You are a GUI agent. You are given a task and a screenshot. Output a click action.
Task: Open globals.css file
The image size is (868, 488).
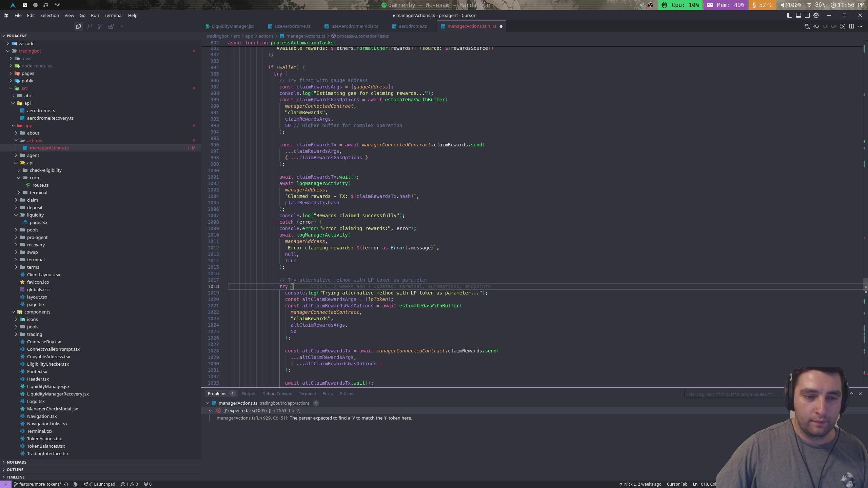pyautogui.click(x=100, y=289)
